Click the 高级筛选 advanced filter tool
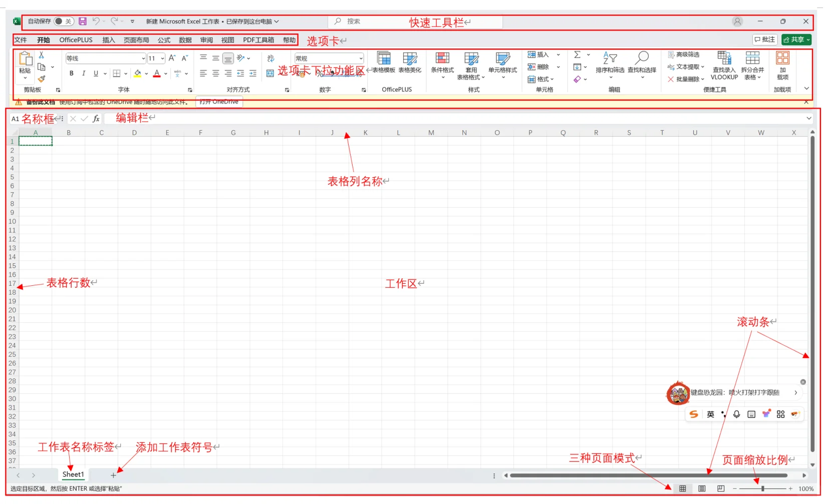 coord(684,55)
